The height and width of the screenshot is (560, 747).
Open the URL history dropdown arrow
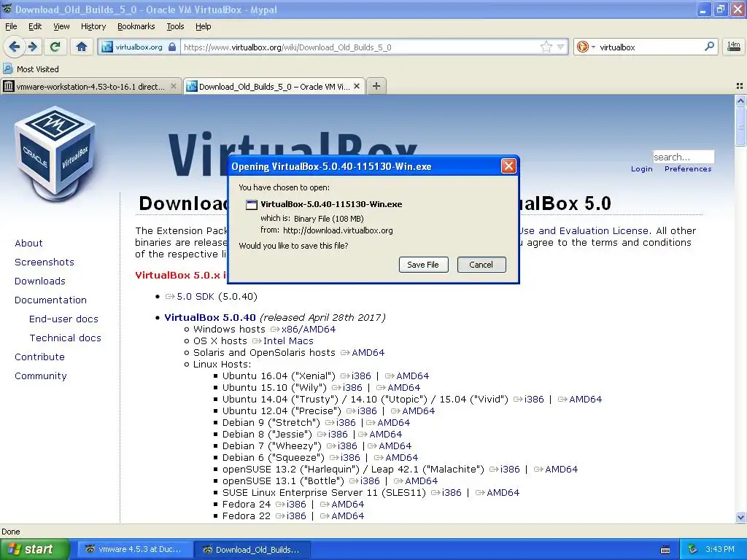click(x=561, y=47)
